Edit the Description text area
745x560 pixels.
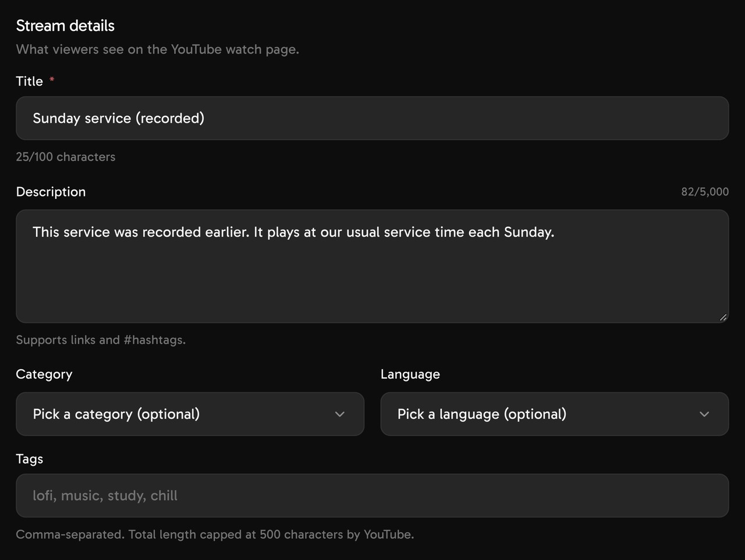pos(372,266)
